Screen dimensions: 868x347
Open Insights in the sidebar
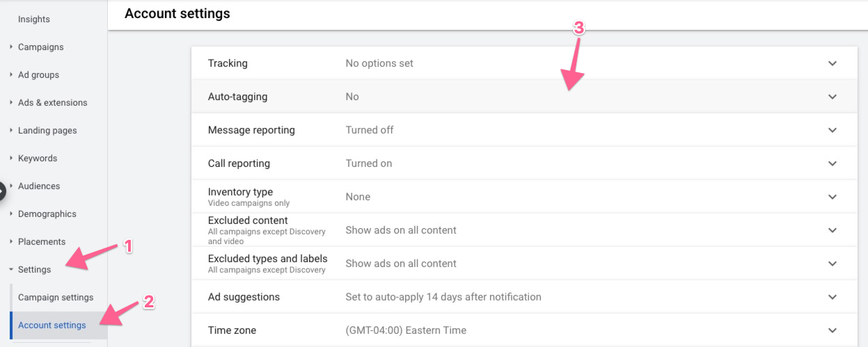coord(34,19)
